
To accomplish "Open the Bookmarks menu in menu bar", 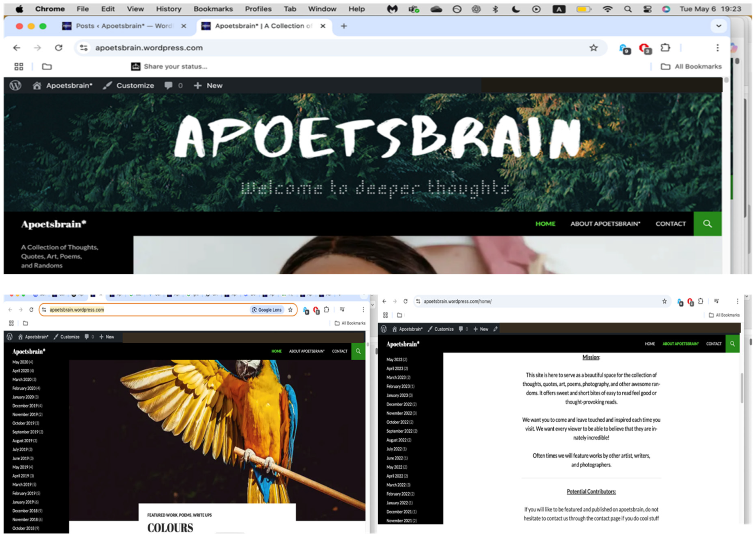I will 213,9.
